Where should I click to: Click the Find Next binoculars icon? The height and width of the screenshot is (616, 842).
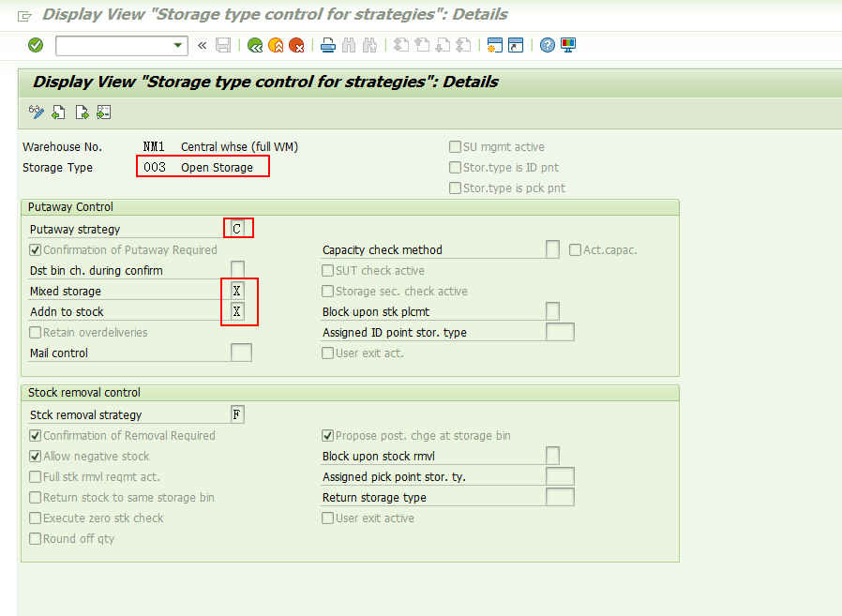click(x=370, y=45)
